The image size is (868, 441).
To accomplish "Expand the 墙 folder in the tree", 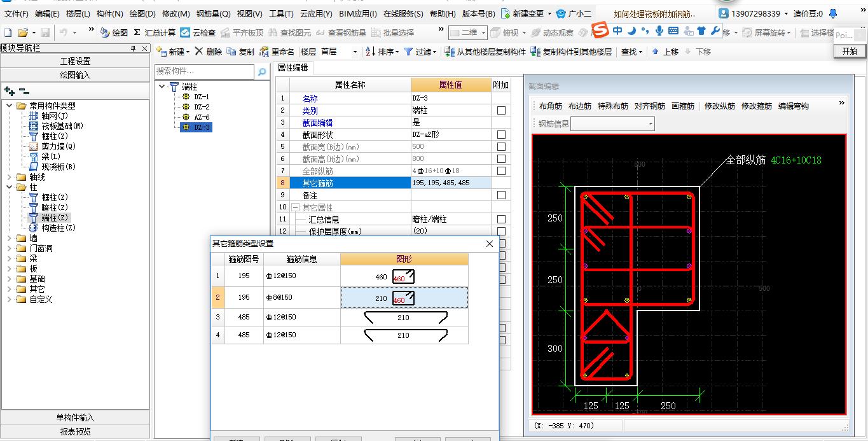I will [10, 238].
